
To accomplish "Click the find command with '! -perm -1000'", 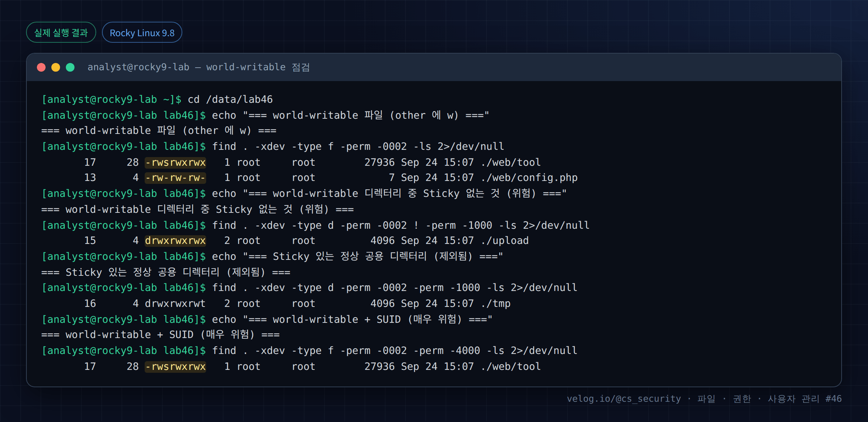I will (x=401, y=225).
